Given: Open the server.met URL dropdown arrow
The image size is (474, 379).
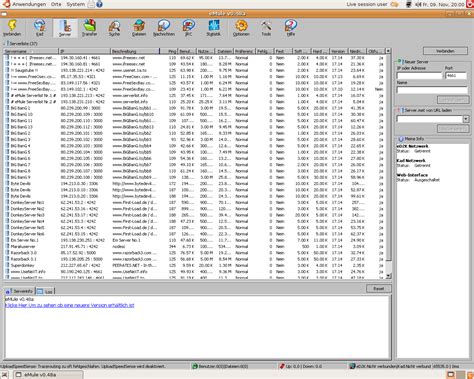Looking at the screenshot, I should pyautogui.click(x=466, y=119).
